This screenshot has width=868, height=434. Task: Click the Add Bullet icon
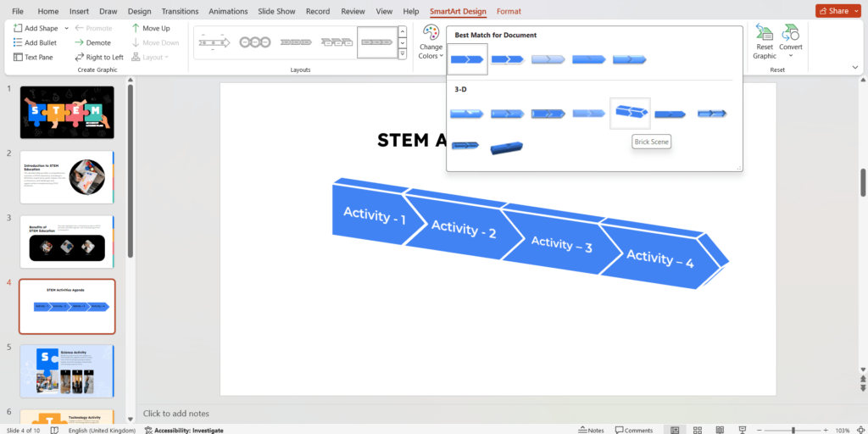[19, 42]
